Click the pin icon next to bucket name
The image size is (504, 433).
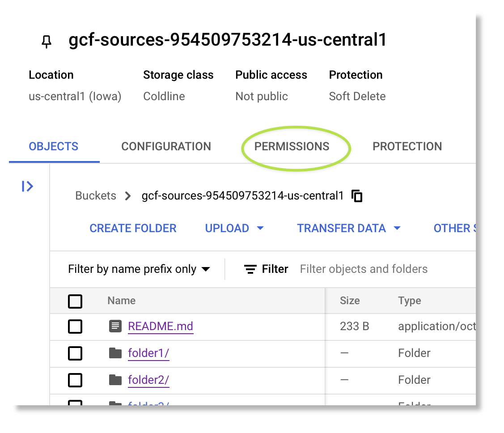pyautogui.click(x=47, y=41)
